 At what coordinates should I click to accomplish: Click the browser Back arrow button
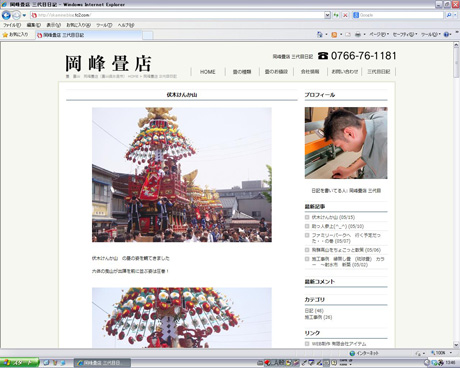click(6, 15)
